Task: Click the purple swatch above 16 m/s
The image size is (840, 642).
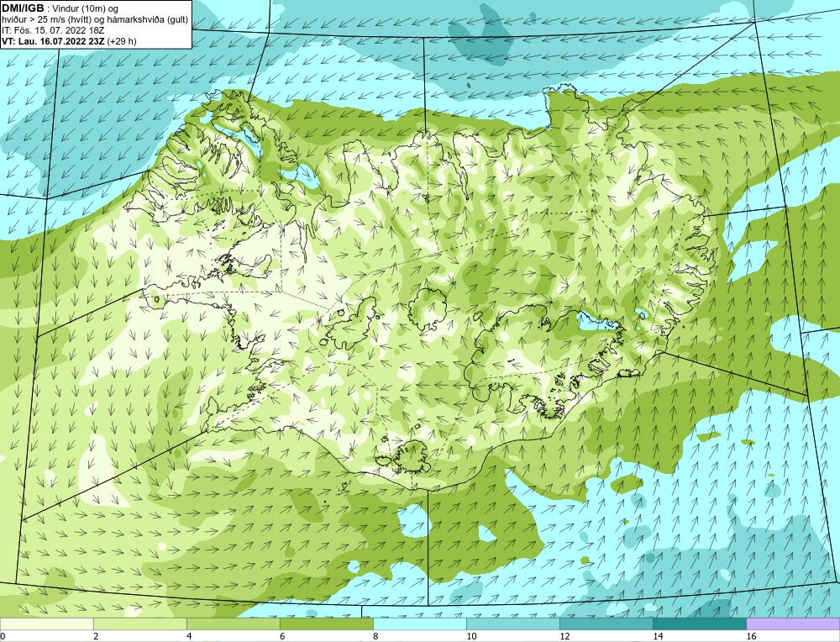Action: pos(793,624)
